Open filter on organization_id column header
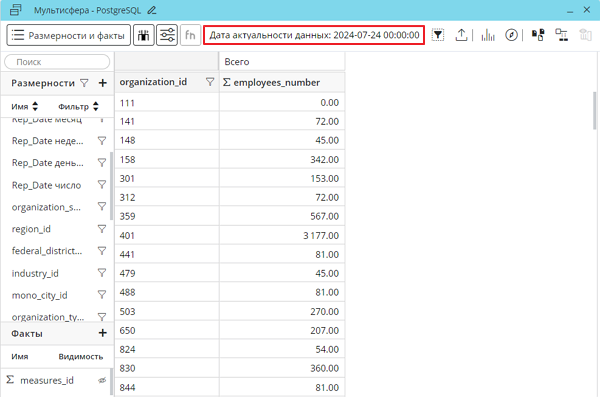 tap(210, 82)
